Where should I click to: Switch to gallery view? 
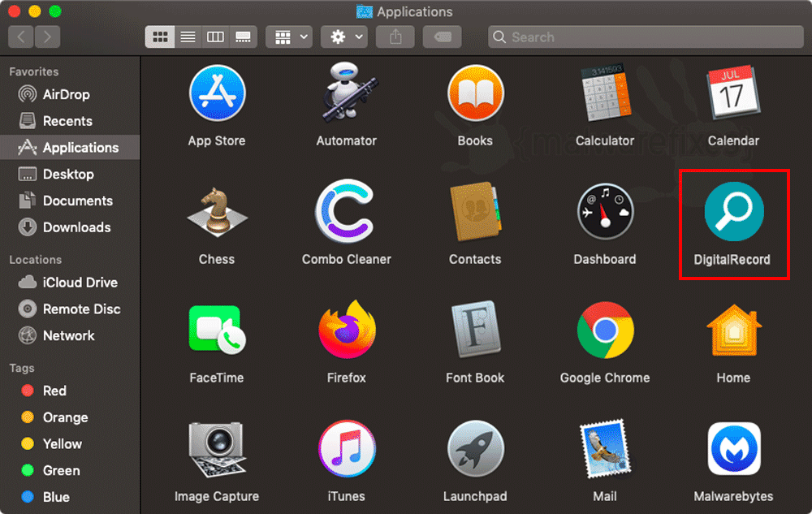tap(243, 37)
